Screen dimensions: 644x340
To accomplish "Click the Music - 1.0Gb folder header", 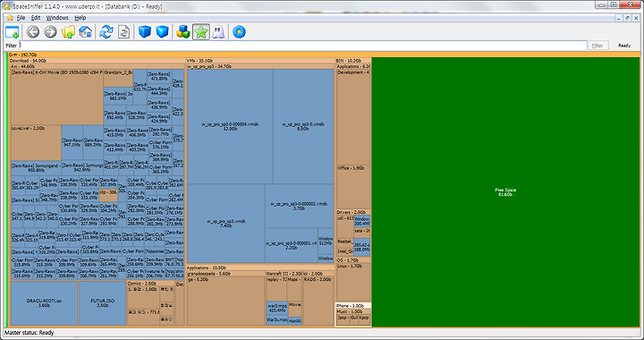I will tap(353, 311).
